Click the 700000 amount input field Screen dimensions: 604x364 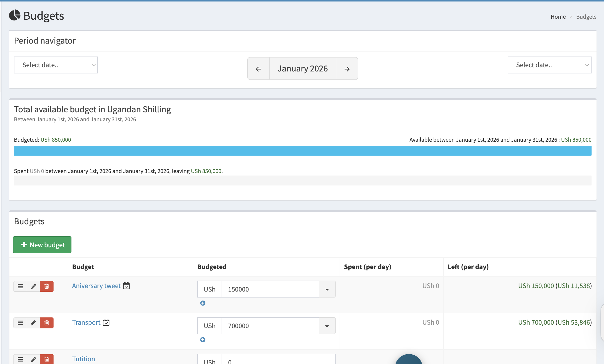pyautogui.click(x=270, y=325)
